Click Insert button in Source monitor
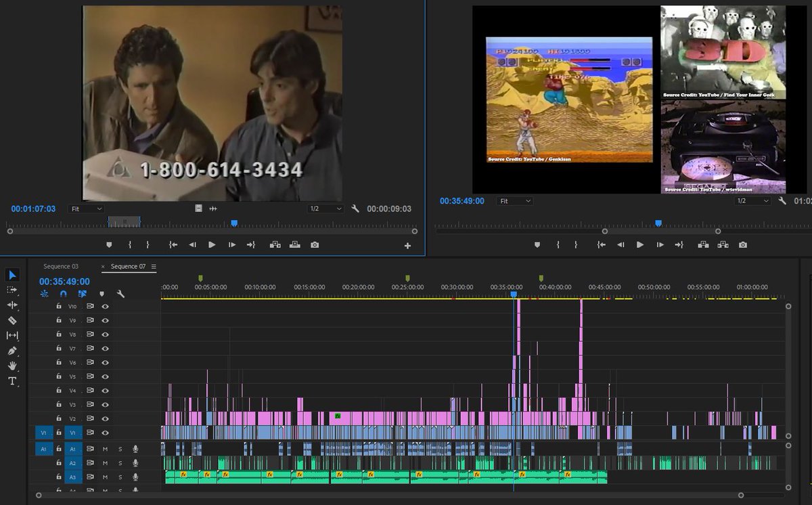Viewport: 812px width, 505px height. [x=275, y=245]
